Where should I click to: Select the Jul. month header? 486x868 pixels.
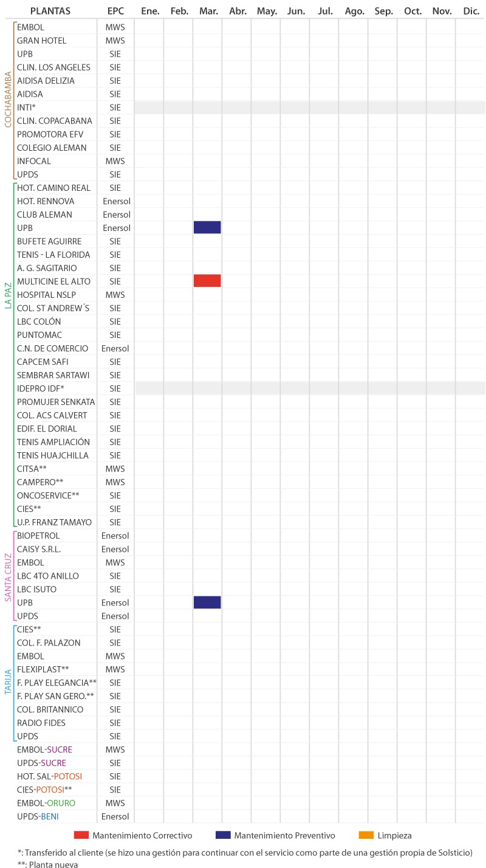click(325, 11)
